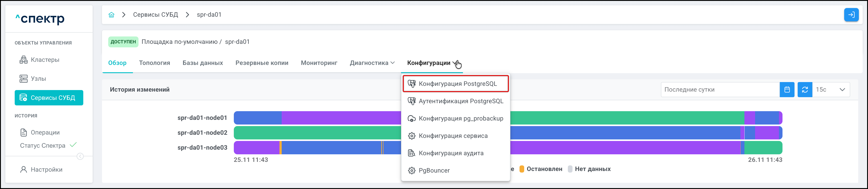Click the logout icon button
868x189 pixels.
pyautogui.click(x=851, y=15)
